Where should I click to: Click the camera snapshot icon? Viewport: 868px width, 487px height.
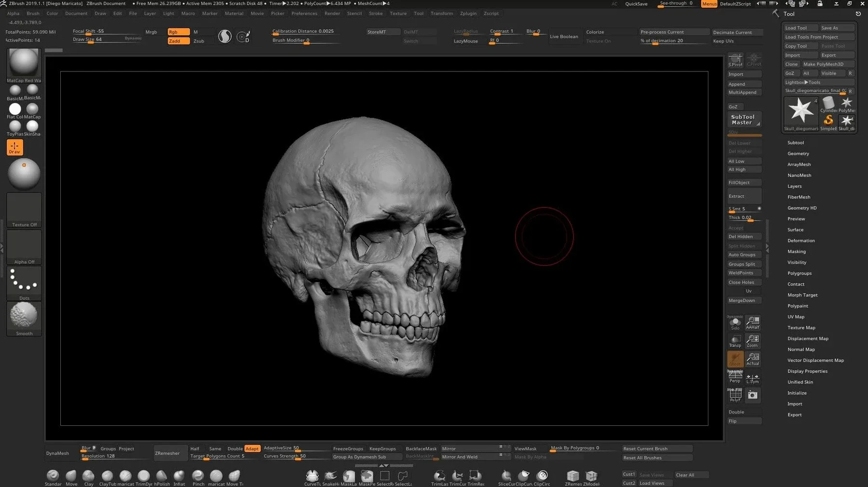pyautogui.click(x=753, y=395)
